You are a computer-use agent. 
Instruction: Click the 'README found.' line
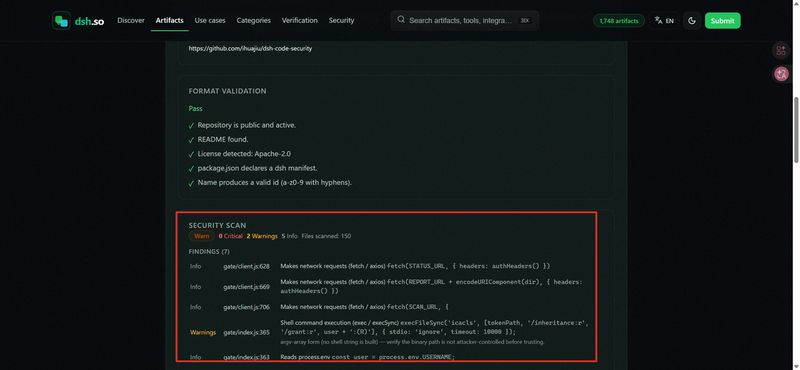[218, 139]
